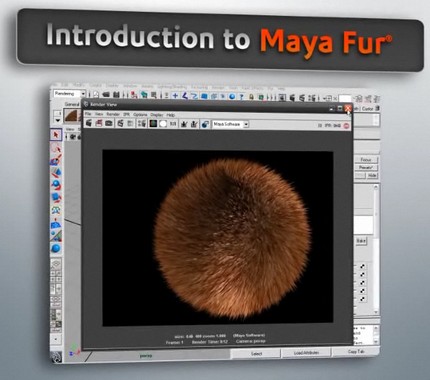Click the blue sphere last-used tool icon

[x=56, y=248]
